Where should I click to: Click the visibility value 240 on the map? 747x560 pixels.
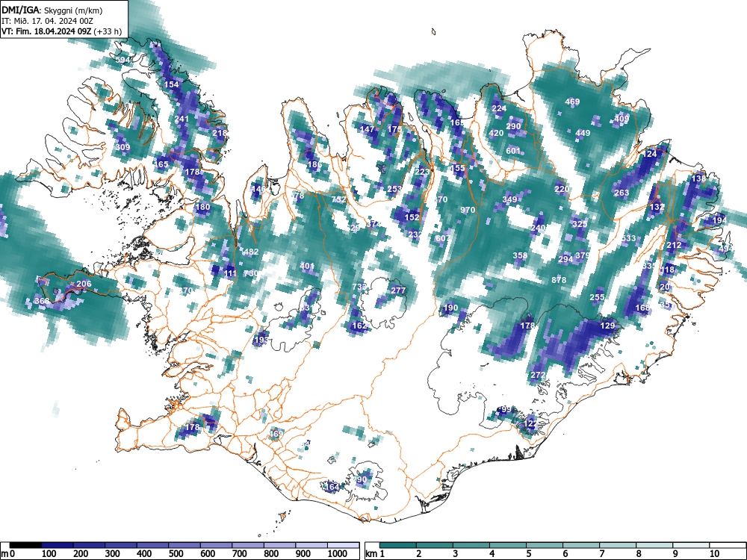538,228
